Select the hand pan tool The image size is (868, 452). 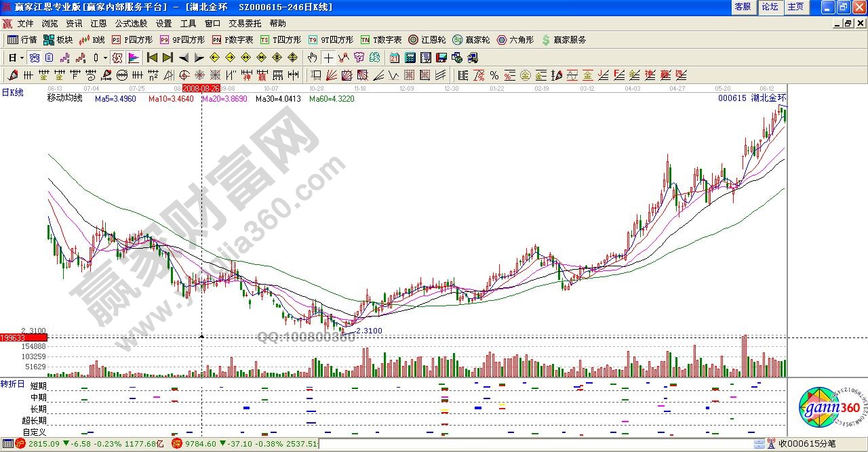312,58
